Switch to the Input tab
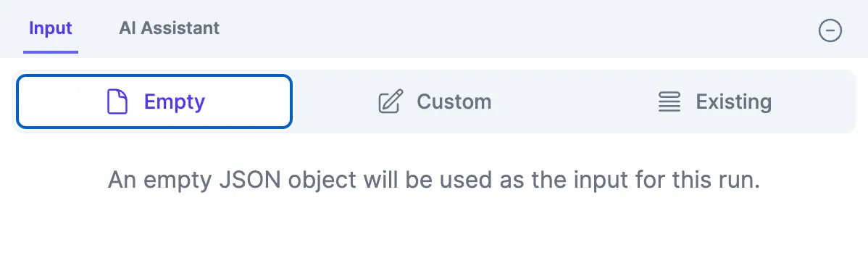Image resolution: width=868 pixels, height=261 pixels. [51, 28]
